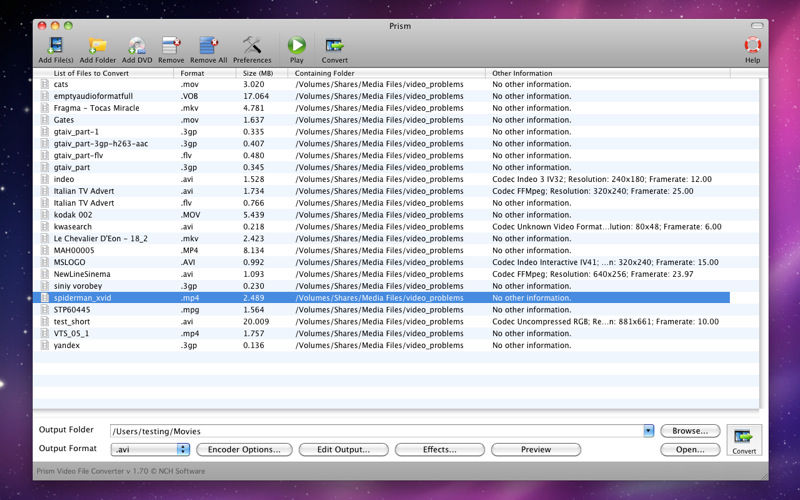Screen dimensions: 800x500
Task: Click the Preview button
Action: point(536,449)
